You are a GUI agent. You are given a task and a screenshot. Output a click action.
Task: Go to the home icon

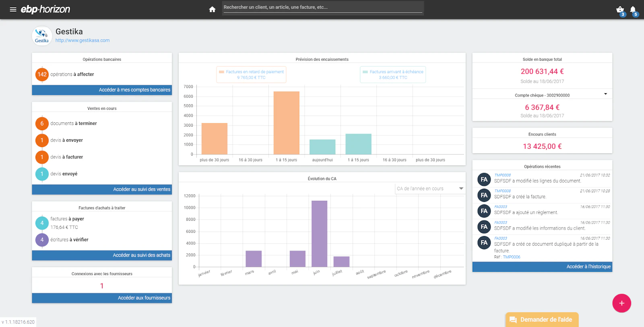212,9
